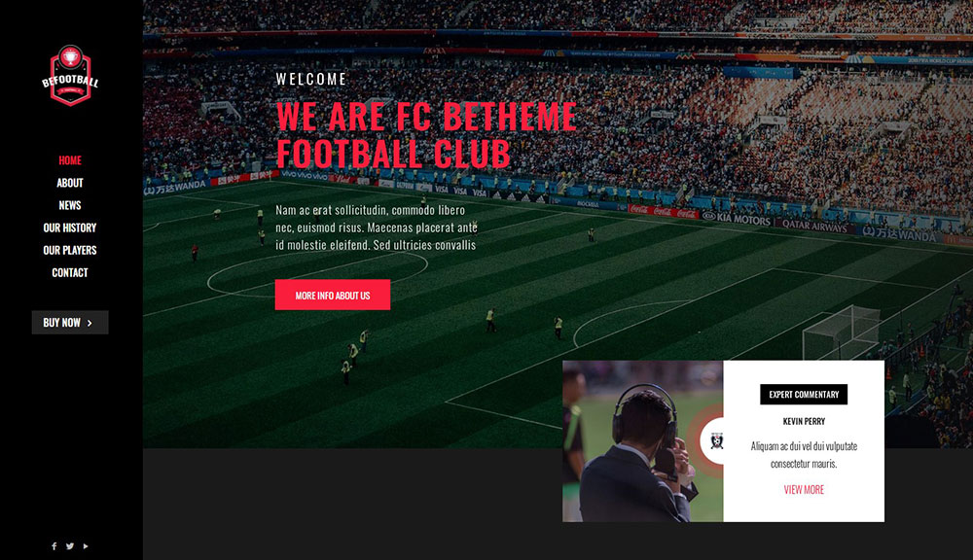
Task: Click the club crest badge on commentary card
Action: (717, 441)
